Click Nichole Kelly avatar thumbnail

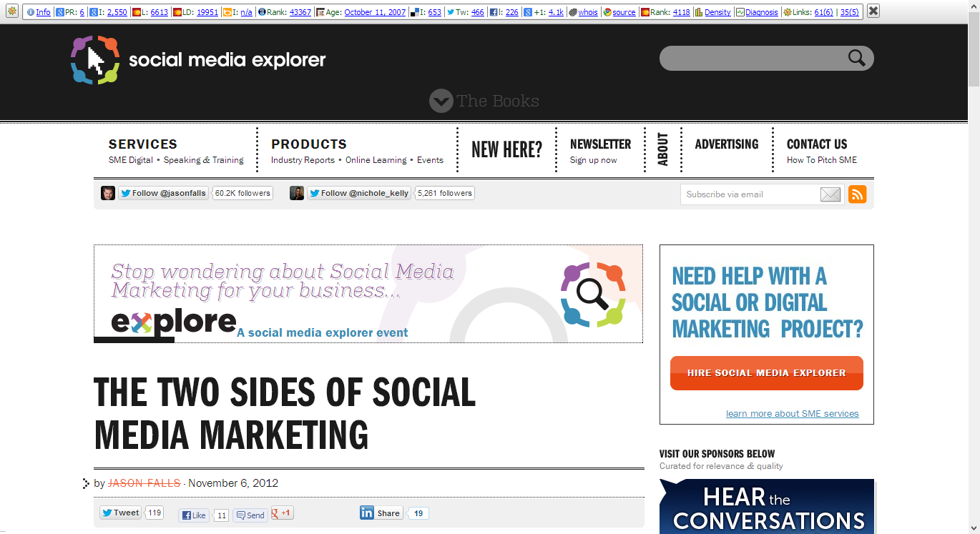click(x=297, y=193)
